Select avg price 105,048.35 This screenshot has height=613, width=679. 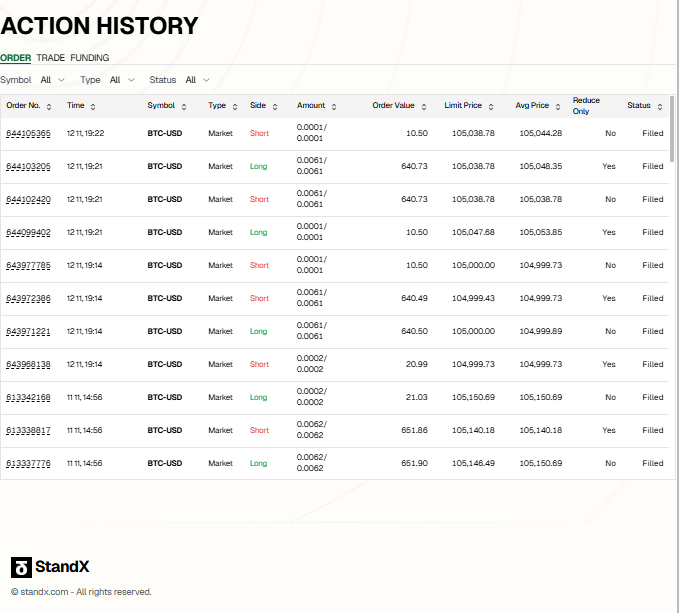tap(540, 166)
